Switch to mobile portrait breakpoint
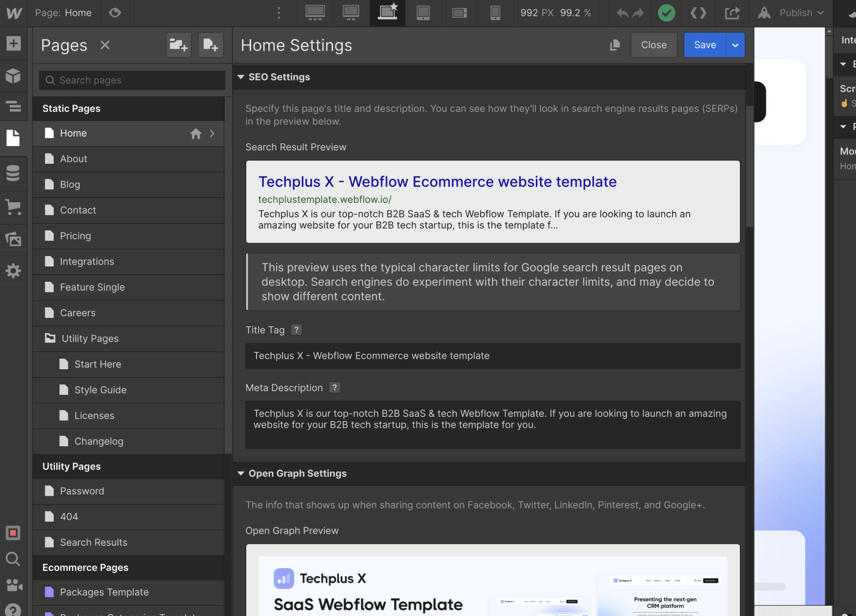The width and height of the screenshot is (856, 616). [495, 13]
